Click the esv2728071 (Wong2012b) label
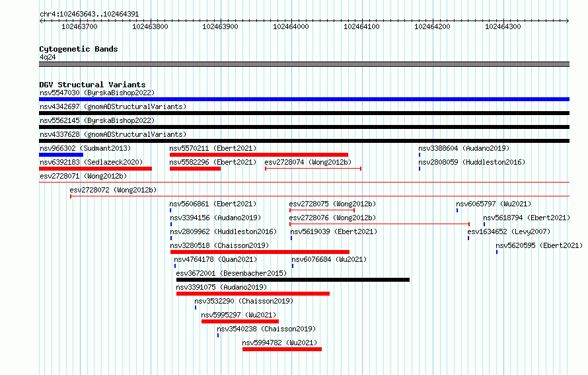 pyautogui.click(x=83, y=176)
